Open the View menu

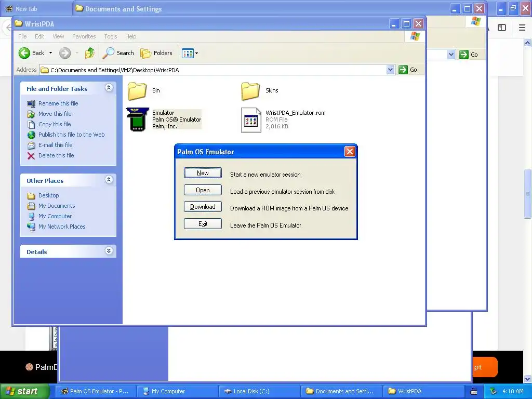click(x=58, y=36)
